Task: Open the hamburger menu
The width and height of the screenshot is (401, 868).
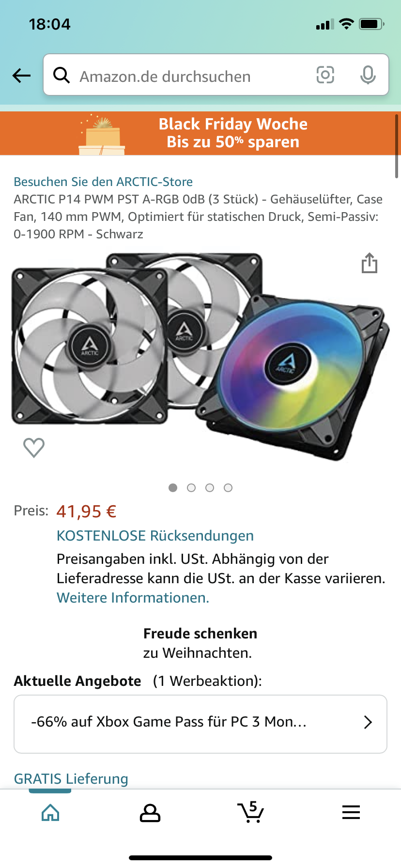Action: coord(351,812)
